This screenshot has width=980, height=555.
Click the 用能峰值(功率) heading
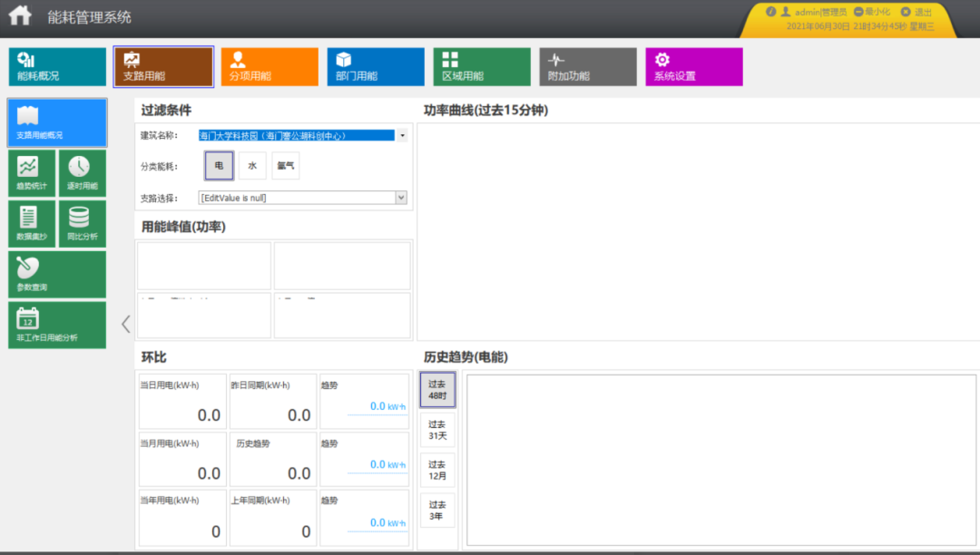[183, 227]
